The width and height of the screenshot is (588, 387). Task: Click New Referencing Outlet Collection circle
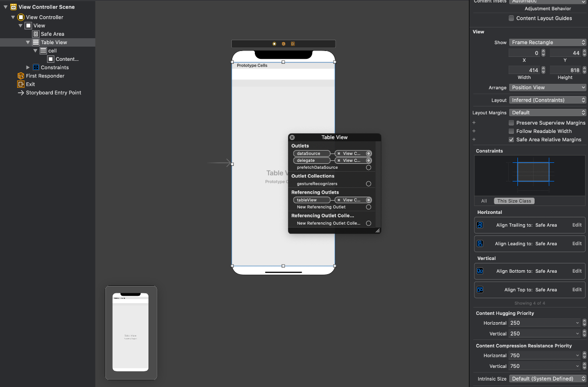[368, 223]
